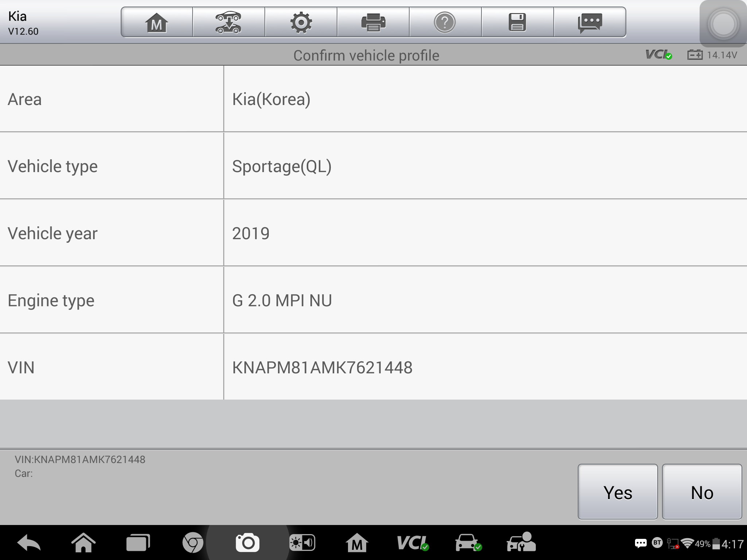Reject vehicle profile with No
The image size is (747, 560).
pyautogui.click(x=702, y=492)
